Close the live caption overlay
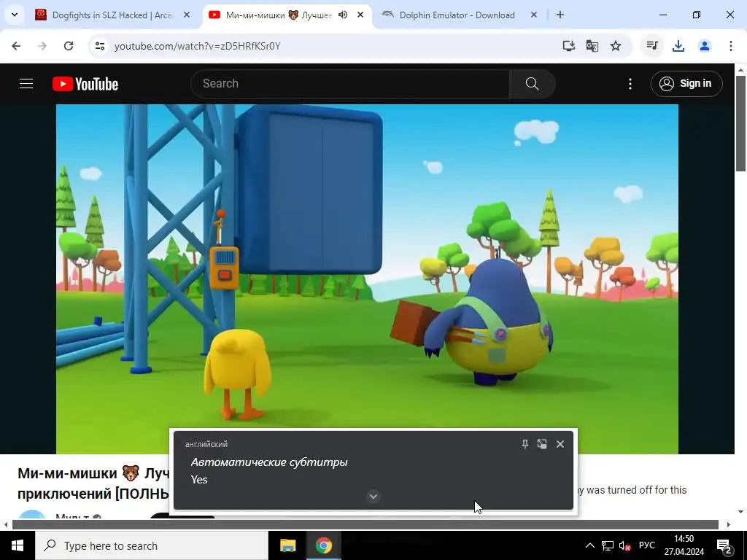 560,444
